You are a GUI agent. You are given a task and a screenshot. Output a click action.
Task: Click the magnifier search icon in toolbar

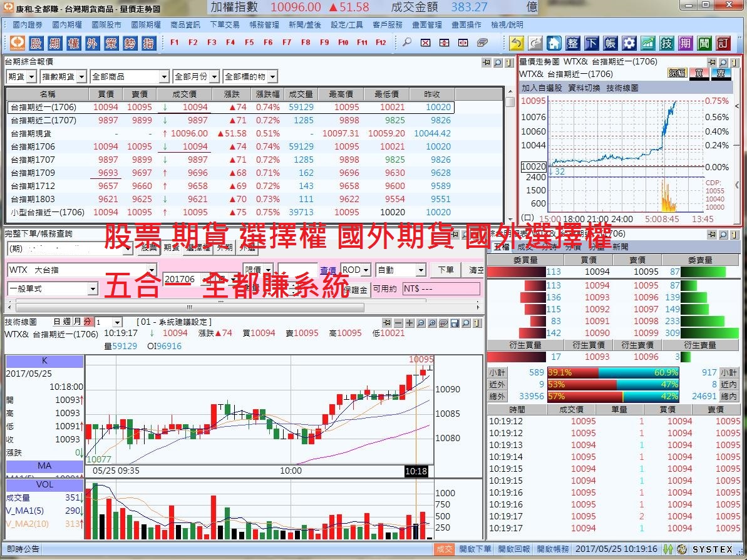click(x=407, y=43)
